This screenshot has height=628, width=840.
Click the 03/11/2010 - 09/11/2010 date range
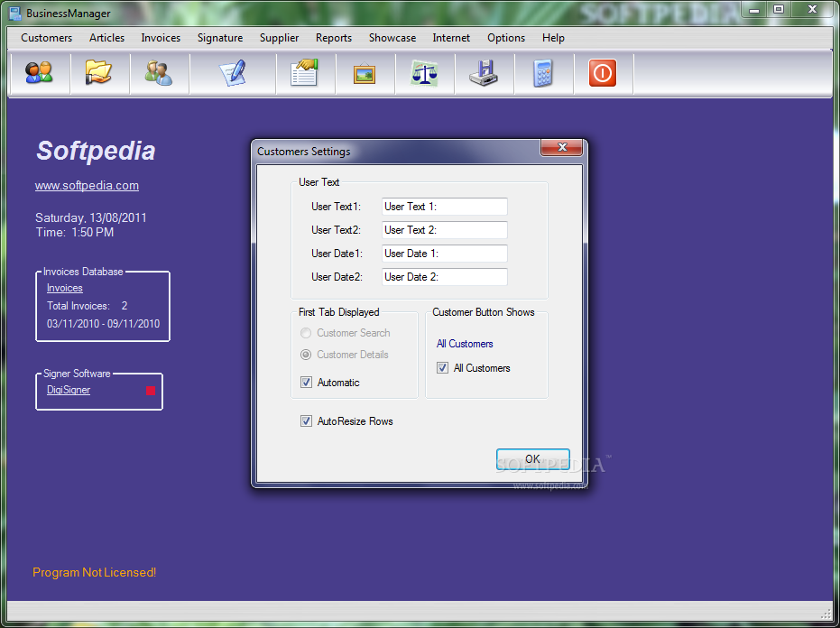[x=104, y=324]
